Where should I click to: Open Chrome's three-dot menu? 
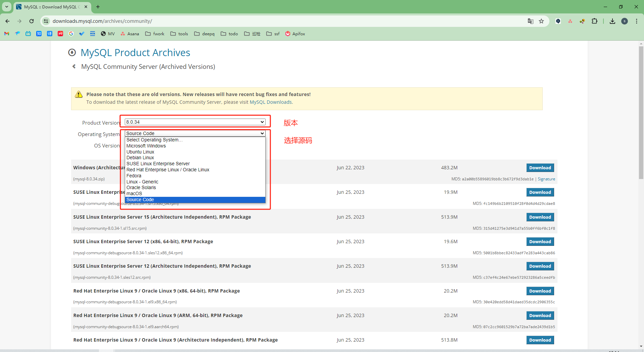coord(637,21)
